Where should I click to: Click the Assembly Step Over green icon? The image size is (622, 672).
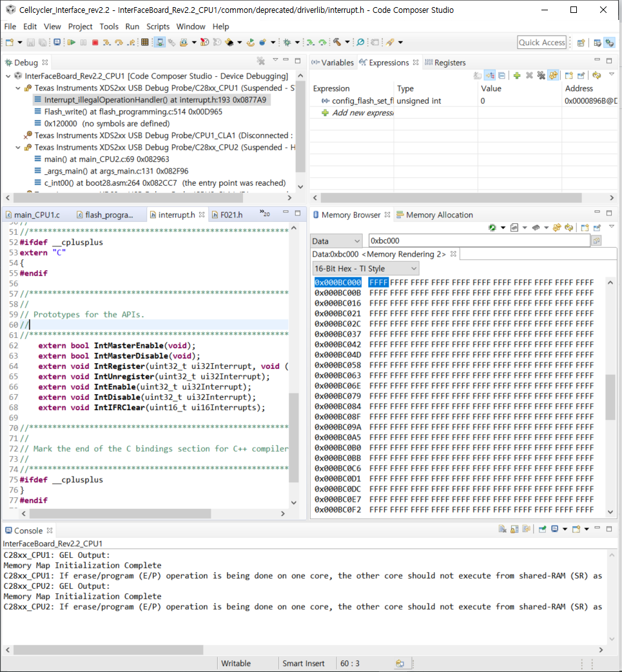(322, 42)
